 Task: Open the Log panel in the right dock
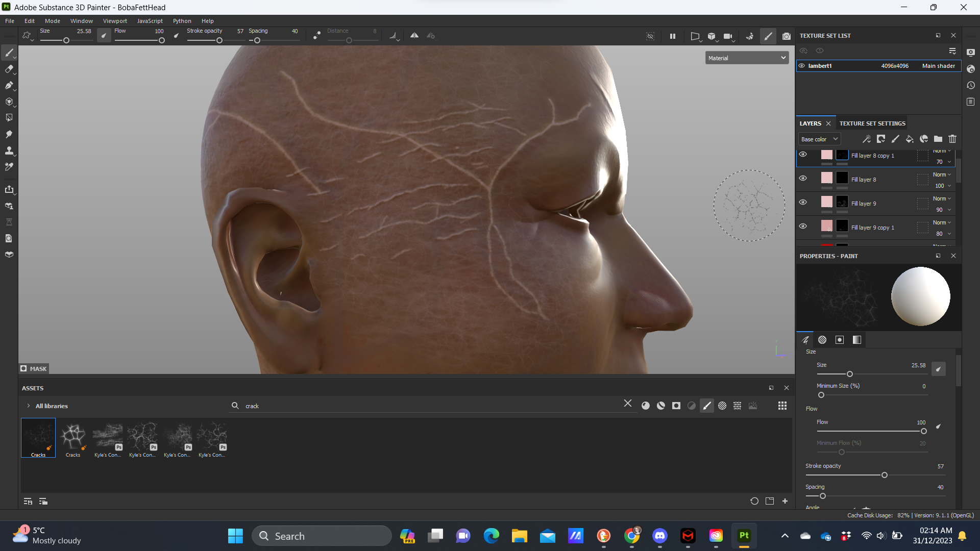[x=971, y=102]
